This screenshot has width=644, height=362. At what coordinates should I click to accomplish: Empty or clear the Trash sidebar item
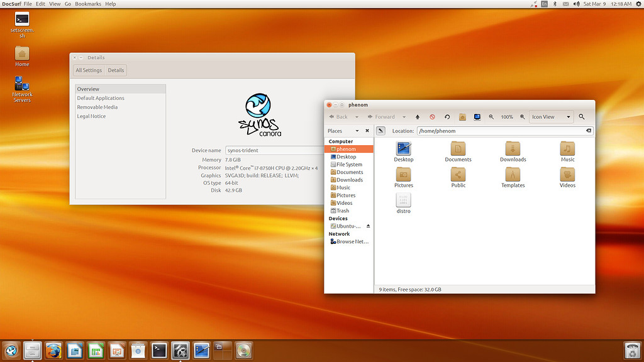[345, 211]
